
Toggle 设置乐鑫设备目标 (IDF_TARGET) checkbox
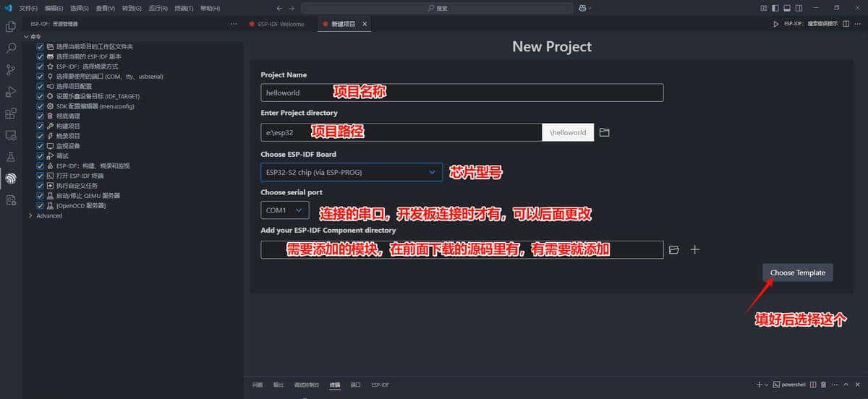41,96
